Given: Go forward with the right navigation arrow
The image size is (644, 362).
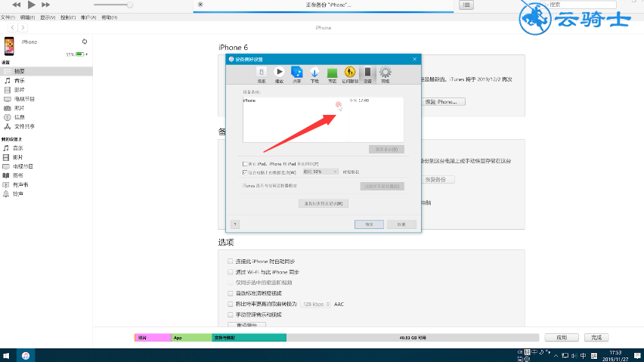Looking at the screenshot, I should pyautogui.click(x=23, y=27).
